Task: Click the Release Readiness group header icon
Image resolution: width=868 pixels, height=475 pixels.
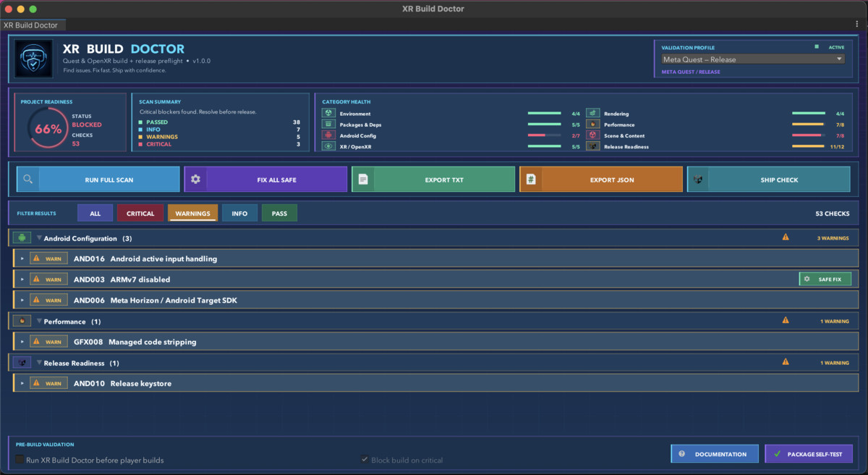Action: [22, 363]
